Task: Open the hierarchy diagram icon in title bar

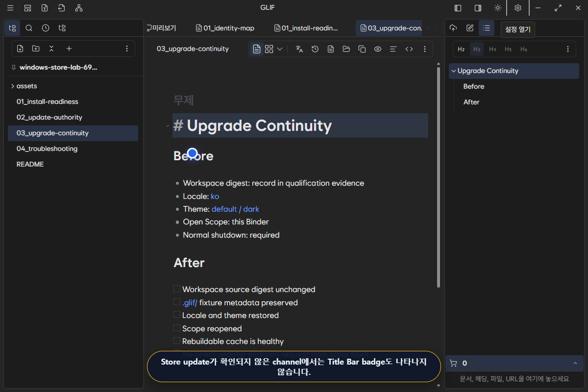Action: (79, 8)
